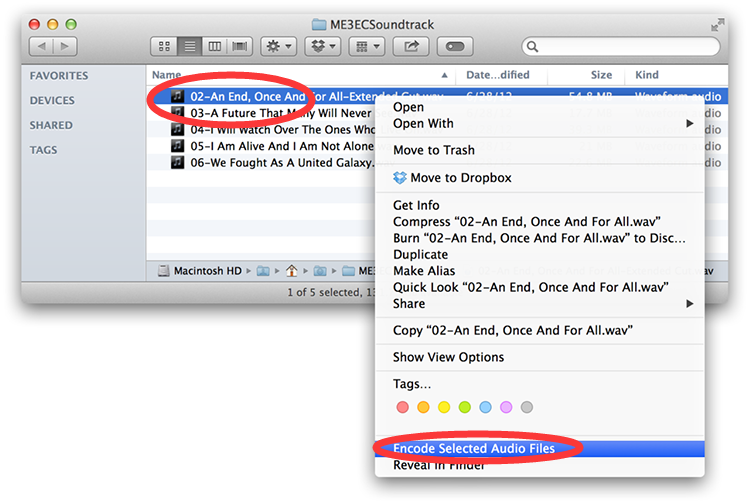747x501 pixels.
Task: Choose Copy "02-An End, Once And For All.wav"
Action: pos(540,330)
